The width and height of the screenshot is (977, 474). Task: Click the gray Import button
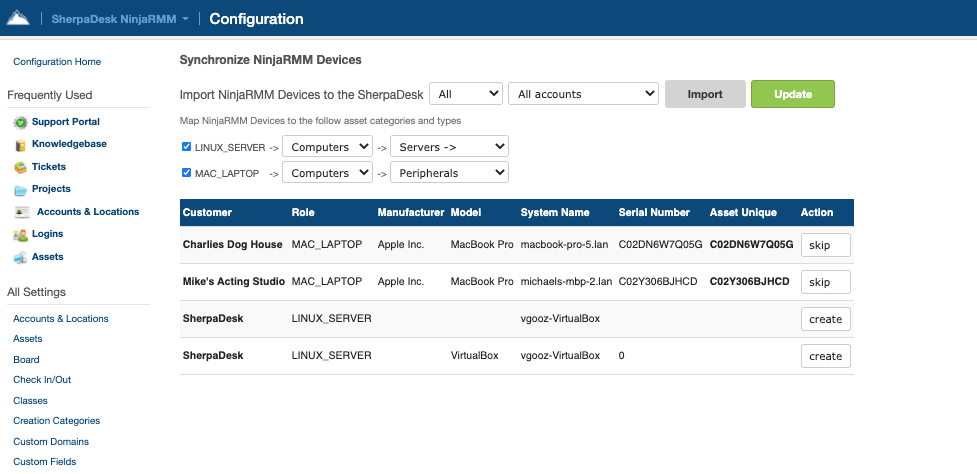click(x=705, y=94)
